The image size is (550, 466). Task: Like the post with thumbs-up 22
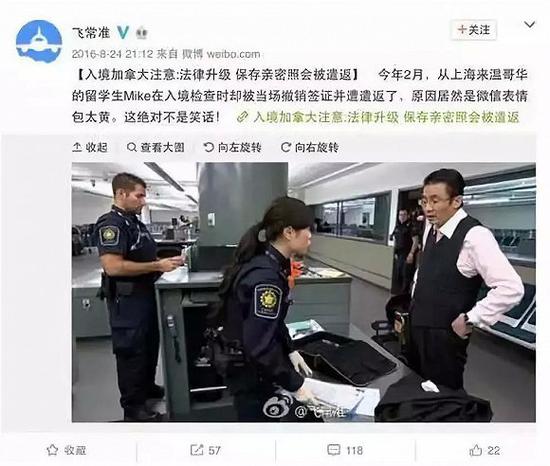point(485,450)
